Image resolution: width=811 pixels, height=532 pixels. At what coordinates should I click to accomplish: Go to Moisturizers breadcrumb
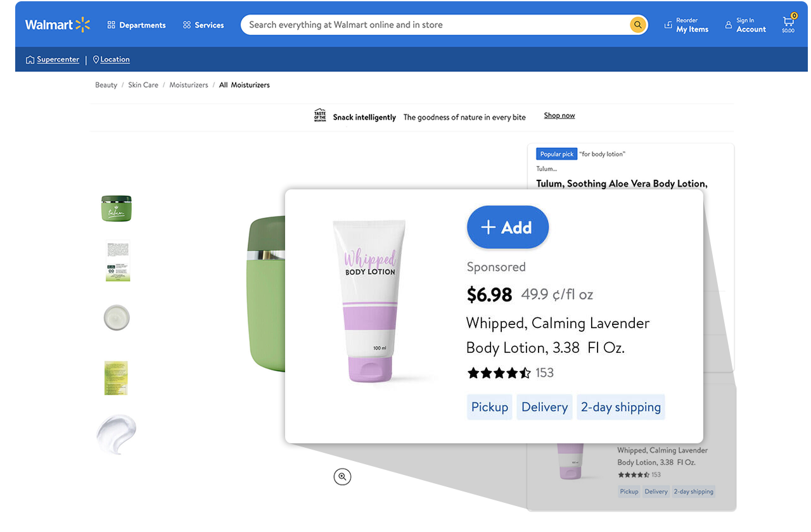point(189,85)
